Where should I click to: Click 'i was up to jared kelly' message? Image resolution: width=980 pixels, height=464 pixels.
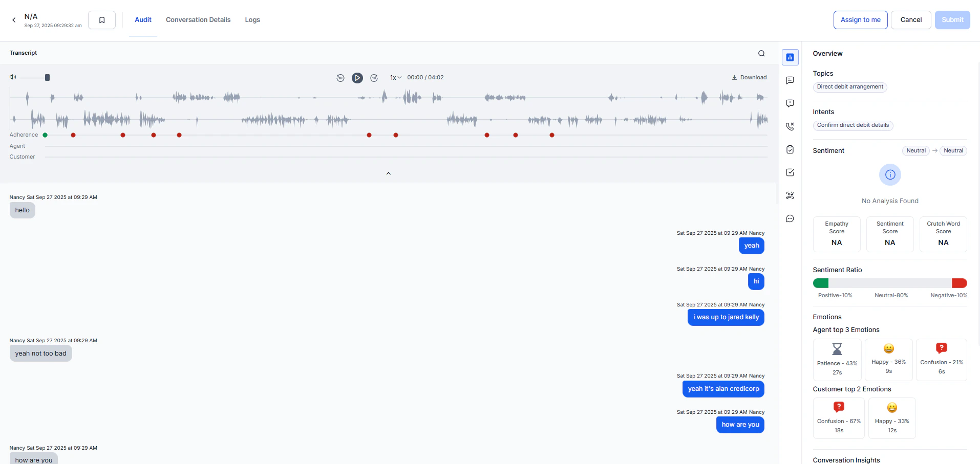726,317
